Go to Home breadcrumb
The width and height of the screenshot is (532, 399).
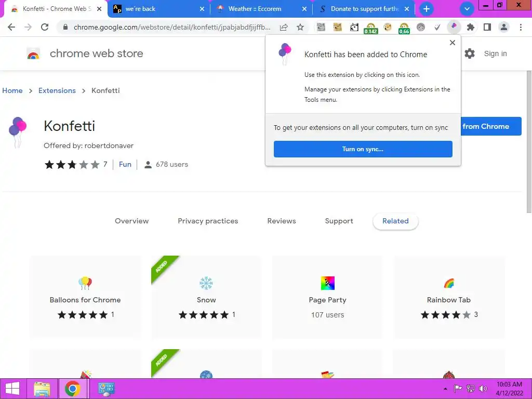[x=12, y=90]
